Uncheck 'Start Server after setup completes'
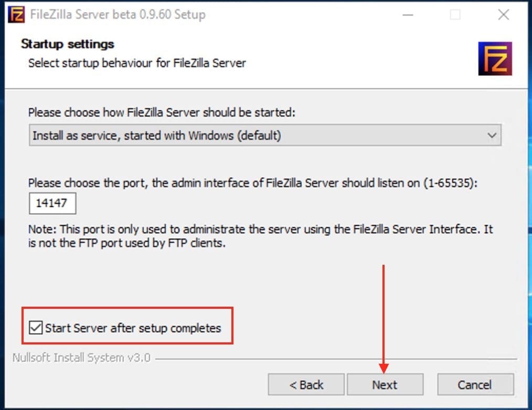 point(36,326)
